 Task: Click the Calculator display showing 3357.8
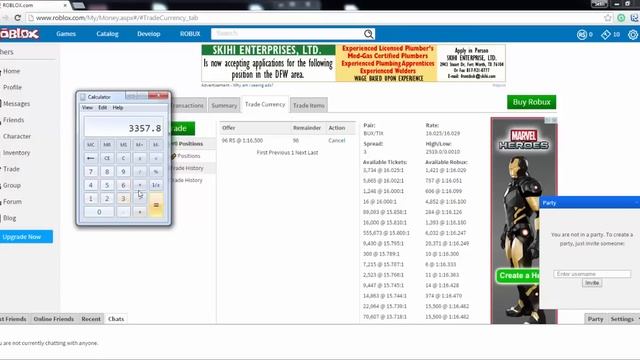pos(124,128)
